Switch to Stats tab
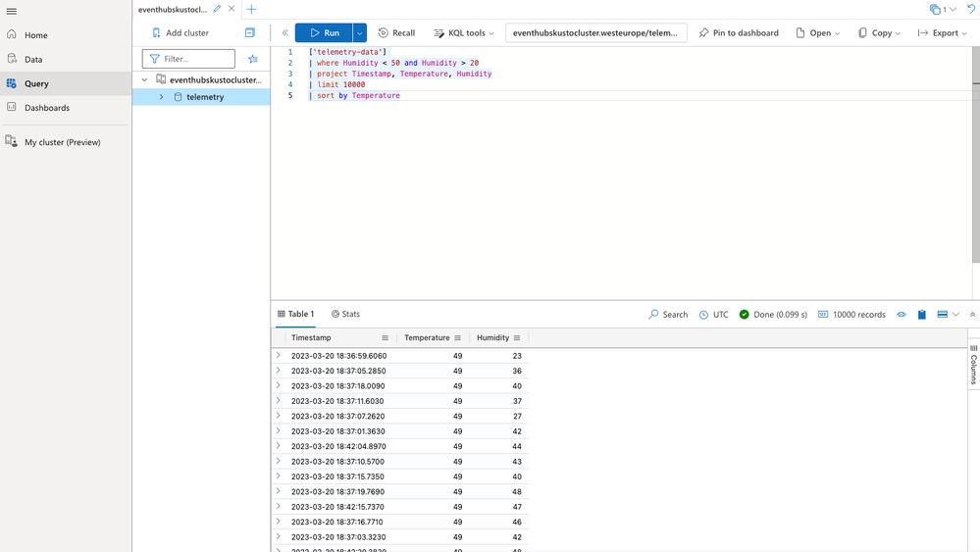Image resolution: width=980 pixels, height=552 pixels. [x=345, y=314]
